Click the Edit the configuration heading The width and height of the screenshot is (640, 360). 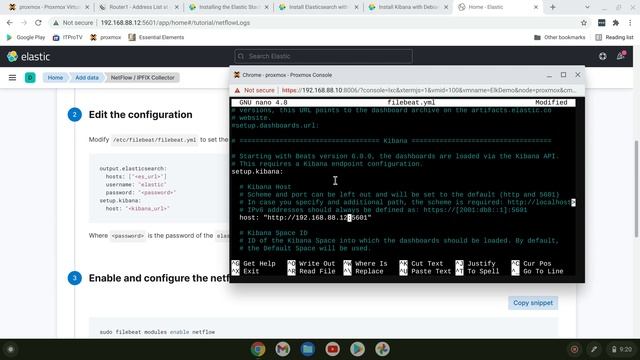[x=140, y=115]
